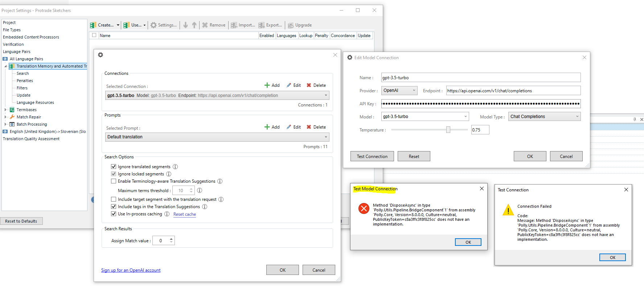Open Sign up for an OpenAI account link
The height and width of the screenshot is (288, 644).
131,270
